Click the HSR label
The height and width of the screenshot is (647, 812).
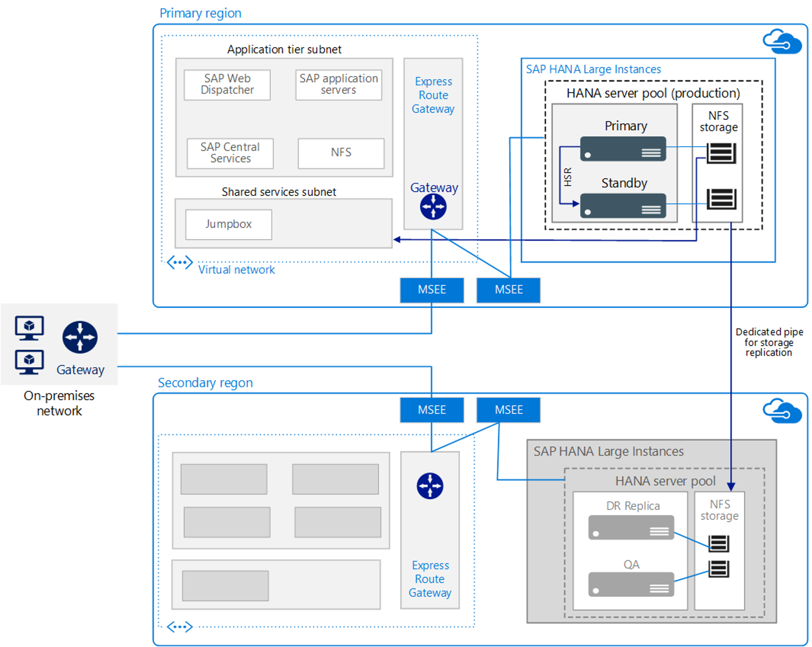point(568,177)
